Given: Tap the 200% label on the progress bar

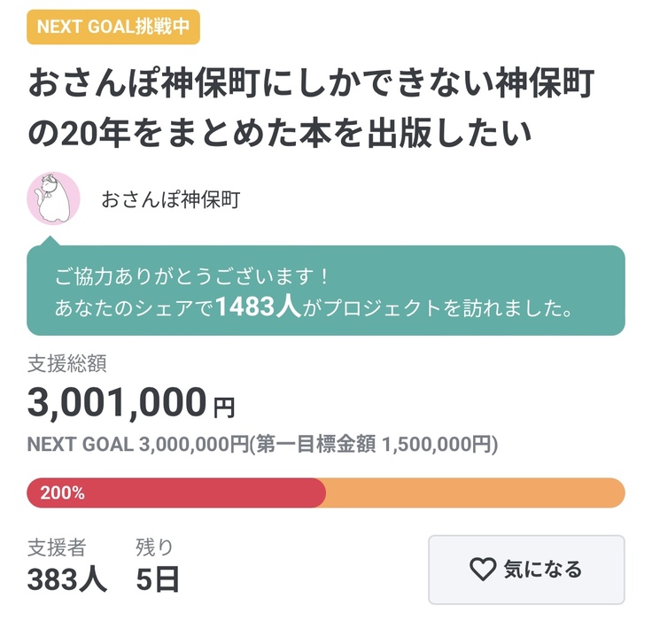Looking at the screenshot, I should 62,493.
